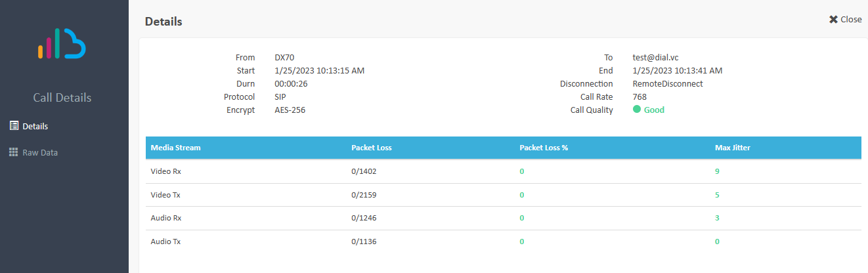Click the green Call Quality status dot
The height and width of the screenshot is (273, 868).
636,110
